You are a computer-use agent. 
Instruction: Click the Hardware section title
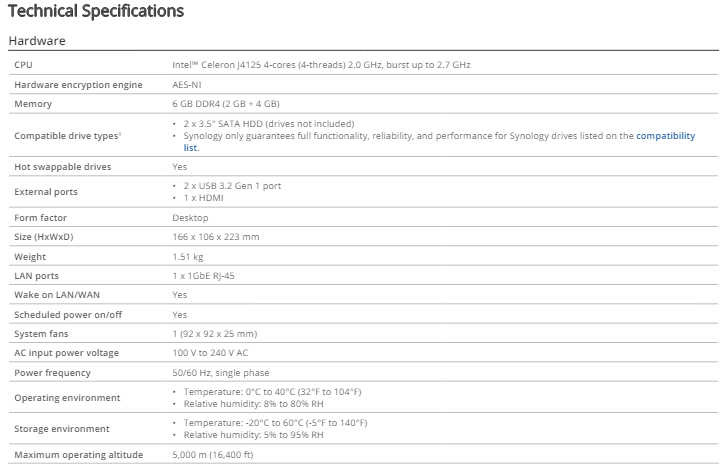click(37, 41)
